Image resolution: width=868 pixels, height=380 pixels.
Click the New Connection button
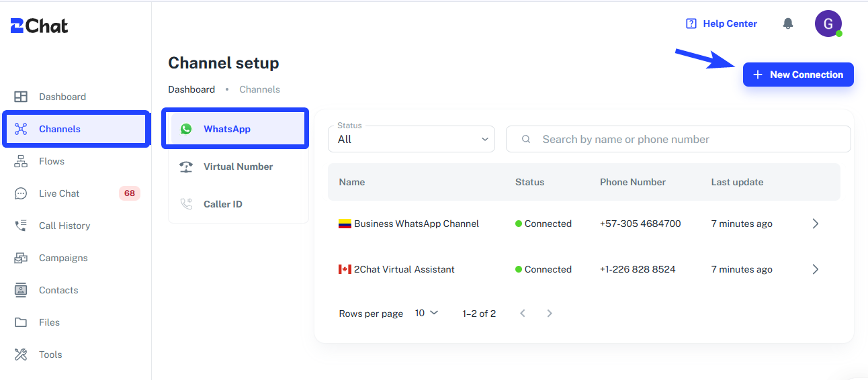(x=798, y=75)
